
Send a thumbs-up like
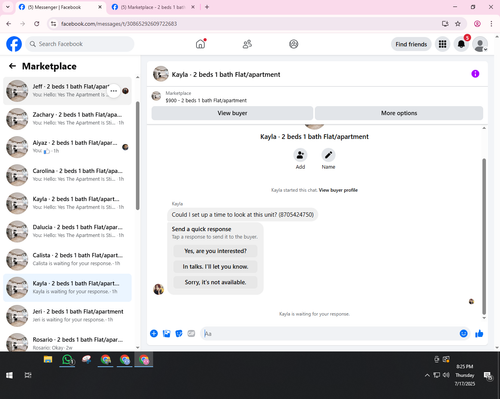click(x=479, y=333)
